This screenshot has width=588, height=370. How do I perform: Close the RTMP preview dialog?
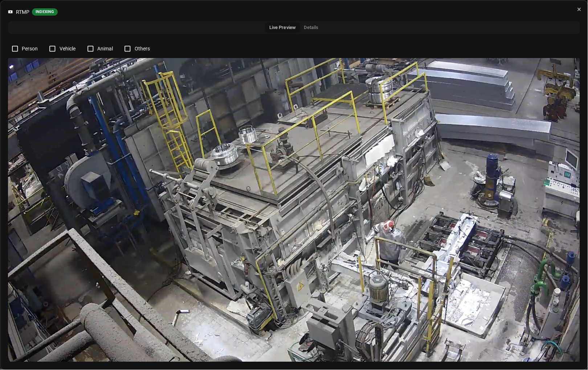579,9
